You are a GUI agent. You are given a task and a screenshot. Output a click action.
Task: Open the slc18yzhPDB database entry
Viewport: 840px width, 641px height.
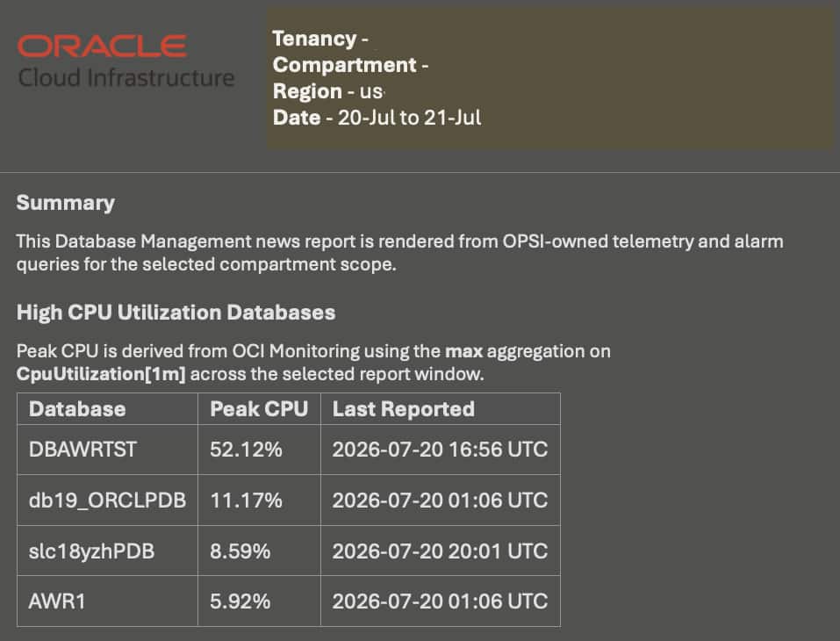pyautogui.click(x=91, y=551)
